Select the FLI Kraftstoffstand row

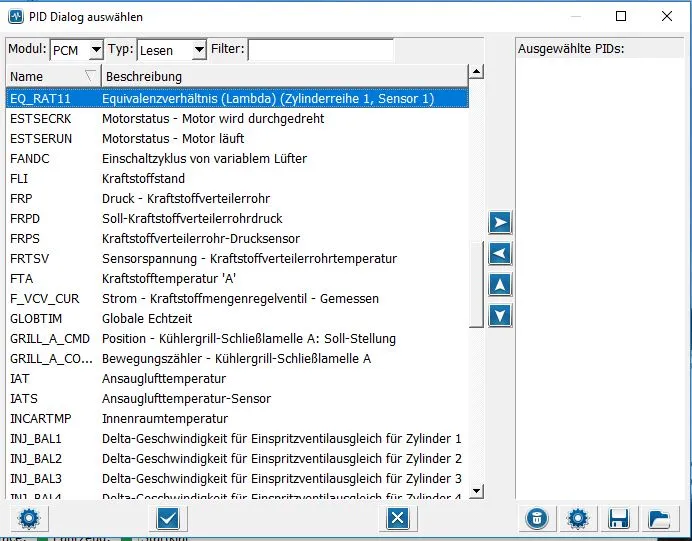point(236,179)
